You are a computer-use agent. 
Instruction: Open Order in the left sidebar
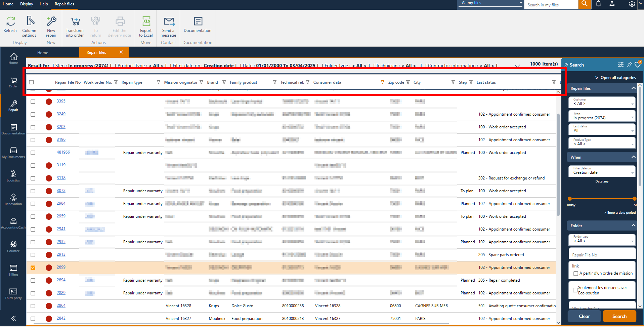click(13, 82)
